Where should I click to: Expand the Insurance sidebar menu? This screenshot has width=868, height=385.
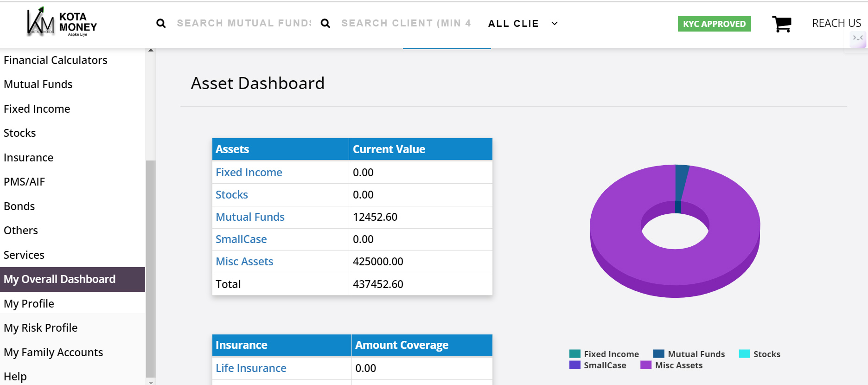(28, 158)
